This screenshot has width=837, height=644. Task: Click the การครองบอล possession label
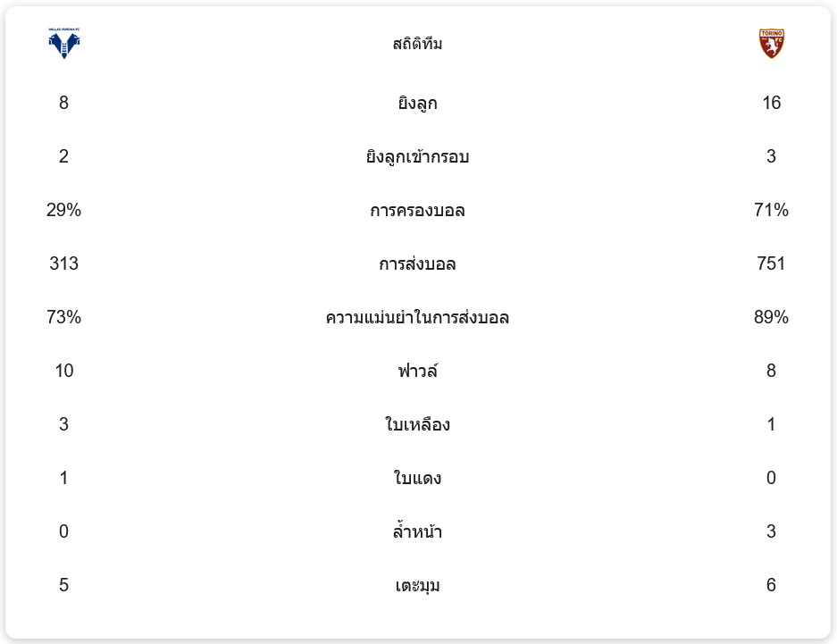pos(417,210)
